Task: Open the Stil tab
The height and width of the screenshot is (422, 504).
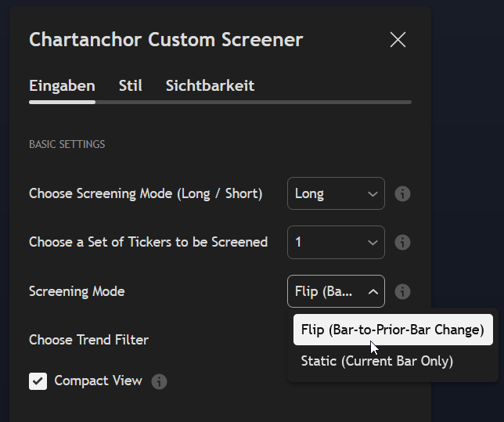Action: click(x=130, y=86)
